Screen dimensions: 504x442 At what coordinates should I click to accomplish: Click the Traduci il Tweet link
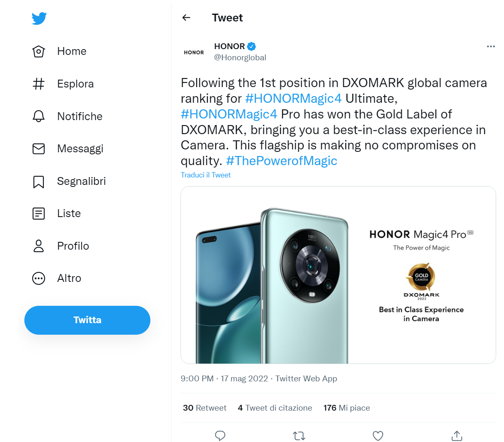pyautogui.click(x=206, y=175)
